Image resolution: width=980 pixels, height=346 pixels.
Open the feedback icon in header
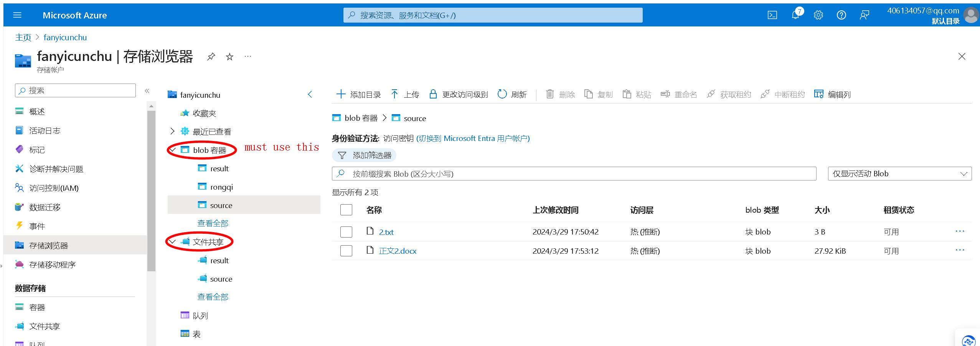coord(865,15)
